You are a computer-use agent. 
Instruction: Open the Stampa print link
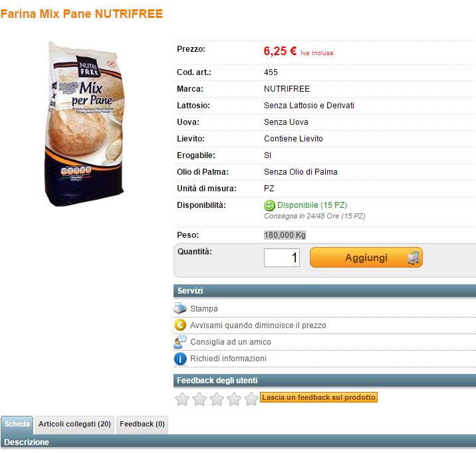click(203, 309)
